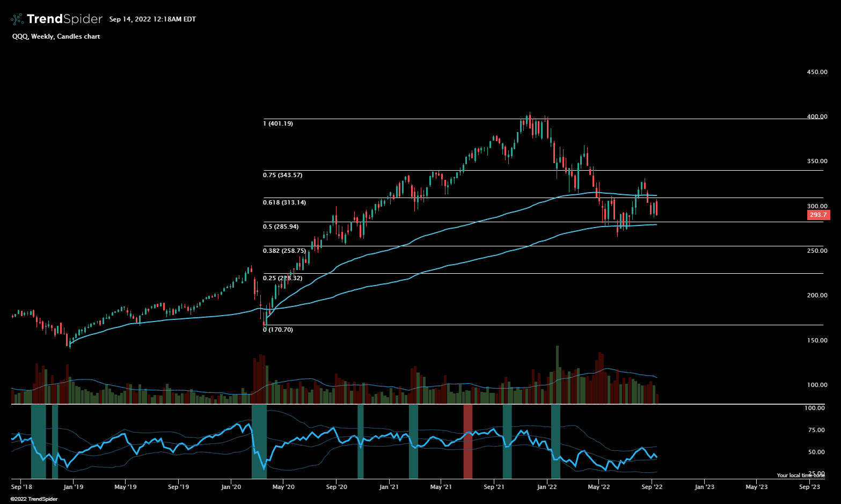841x504 pixels.
Task: Click the red 293.7 current price tag
Action: point(818,215)
